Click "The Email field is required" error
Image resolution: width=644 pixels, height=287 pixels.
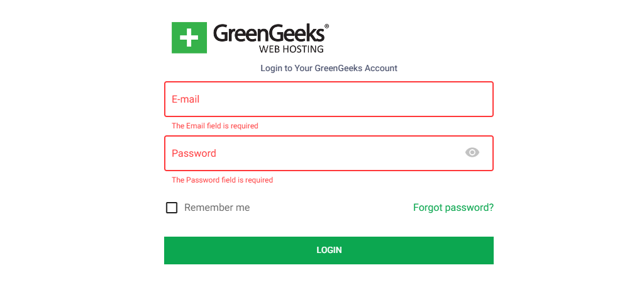pyautogui.click(x=215, y=126)
